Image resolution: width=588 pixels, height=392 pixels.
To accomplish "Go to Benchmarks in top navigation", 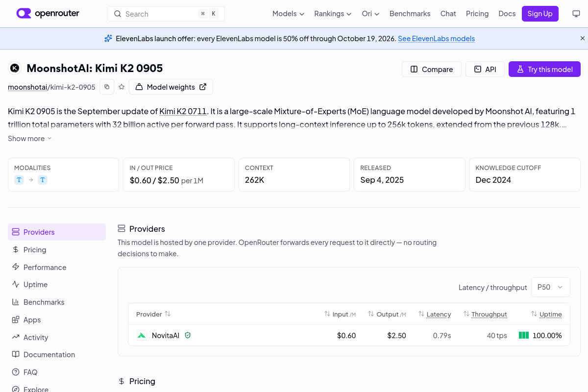I will coord(410,14).
